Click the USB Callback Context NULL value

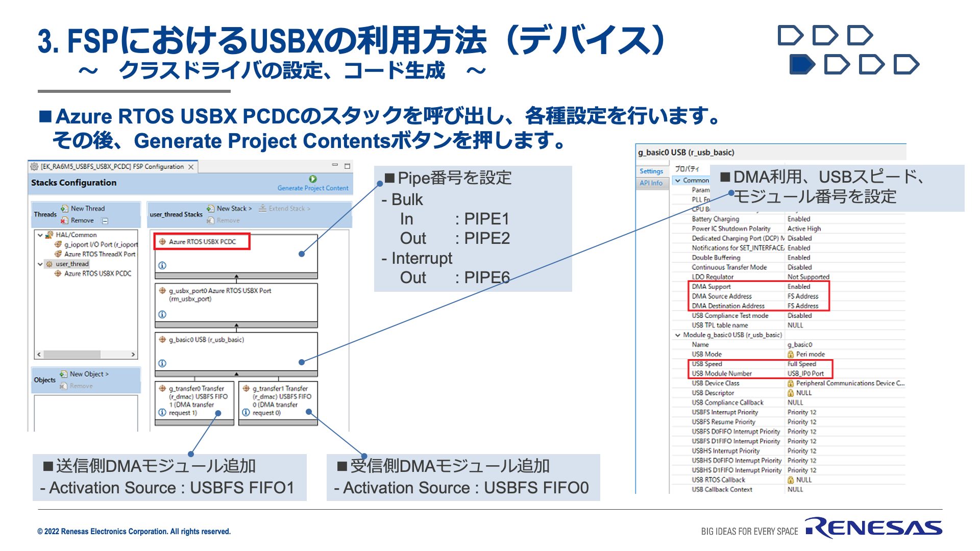(795, 490)
